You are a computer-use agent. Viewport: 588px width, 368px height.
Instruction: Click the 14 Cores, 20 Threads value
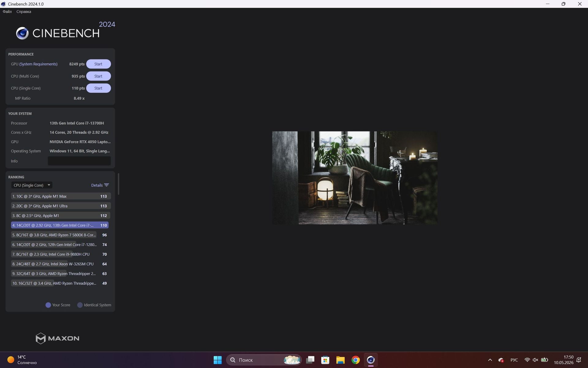(x=79, y=132)
